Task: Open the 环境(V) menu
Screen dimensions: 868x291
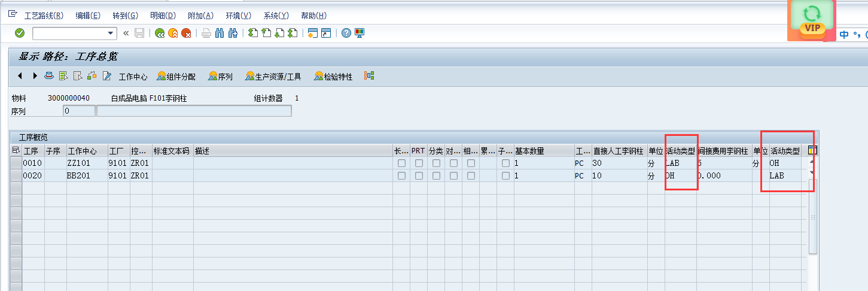Action: pyautogui.click(x=238, y=16)
